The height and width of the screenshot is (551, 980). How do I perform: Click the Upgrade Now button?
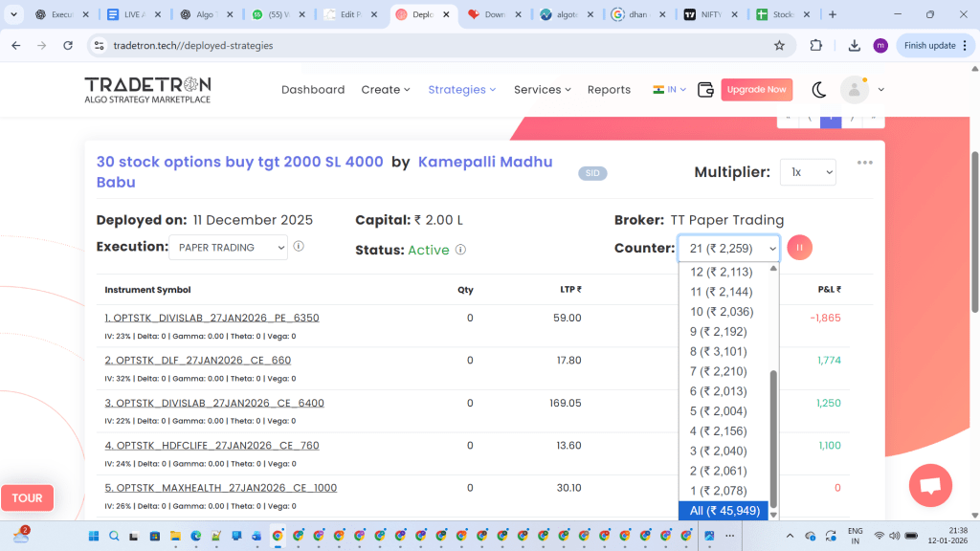(x=756, y=90)
